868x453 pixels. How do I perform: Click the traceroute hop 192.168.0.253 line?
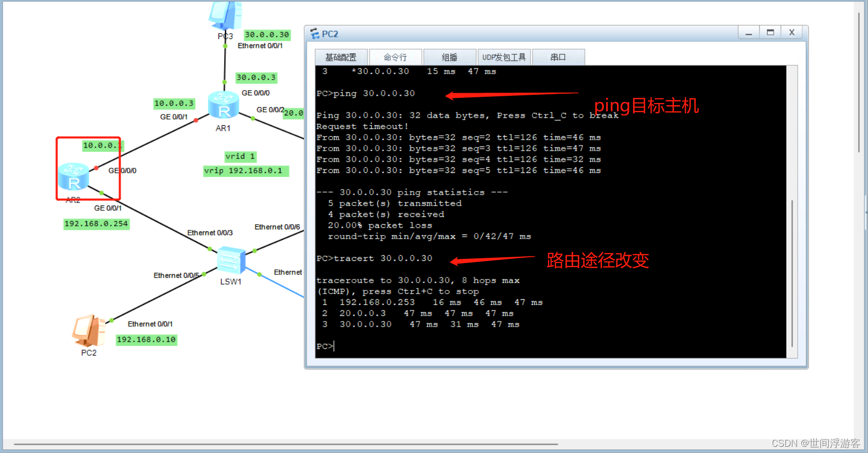432,302
